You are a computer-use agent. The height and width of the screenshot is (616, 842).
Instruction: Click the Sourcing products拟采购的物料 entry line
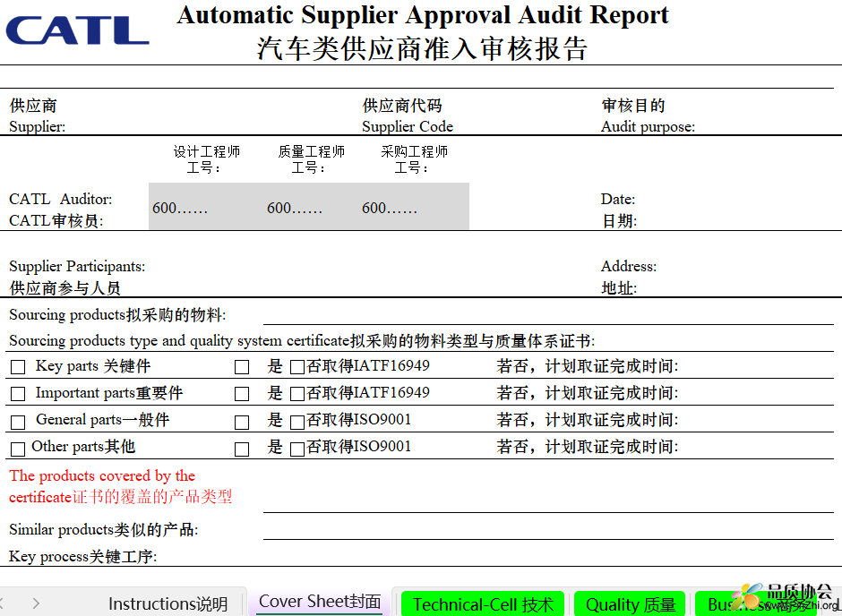click(x=547, y=315)
